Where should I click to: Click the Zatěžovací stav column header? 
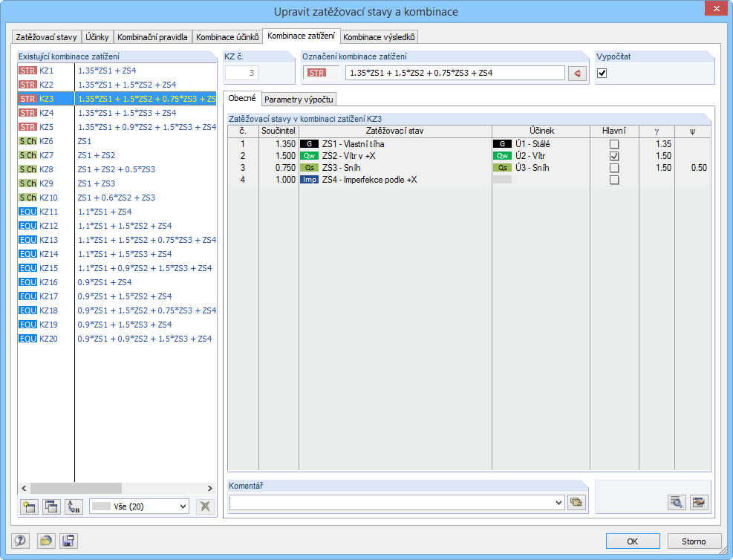pyautogui.click(x=395, y=131)
